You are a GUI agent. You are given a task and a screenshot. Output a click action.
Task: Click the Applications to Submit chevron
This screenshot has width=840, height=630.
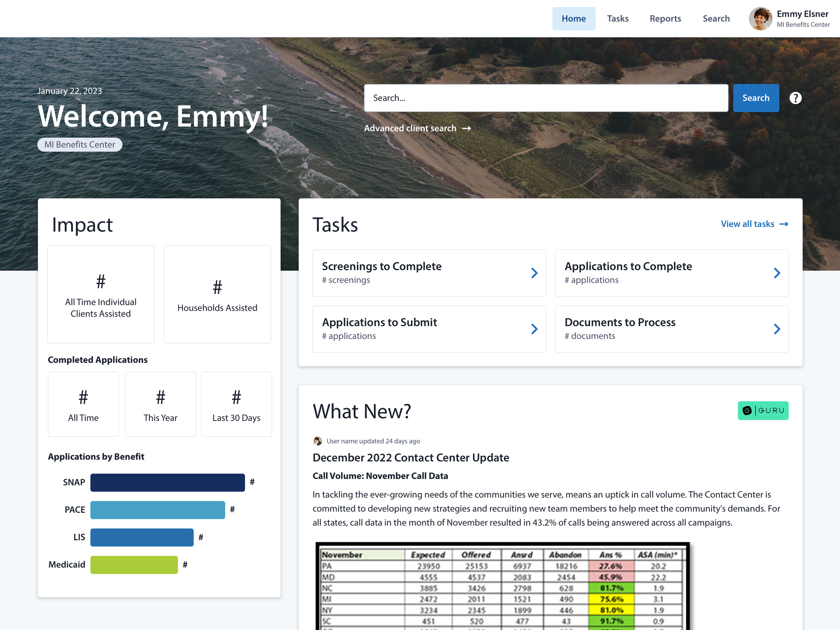(534, 329)
